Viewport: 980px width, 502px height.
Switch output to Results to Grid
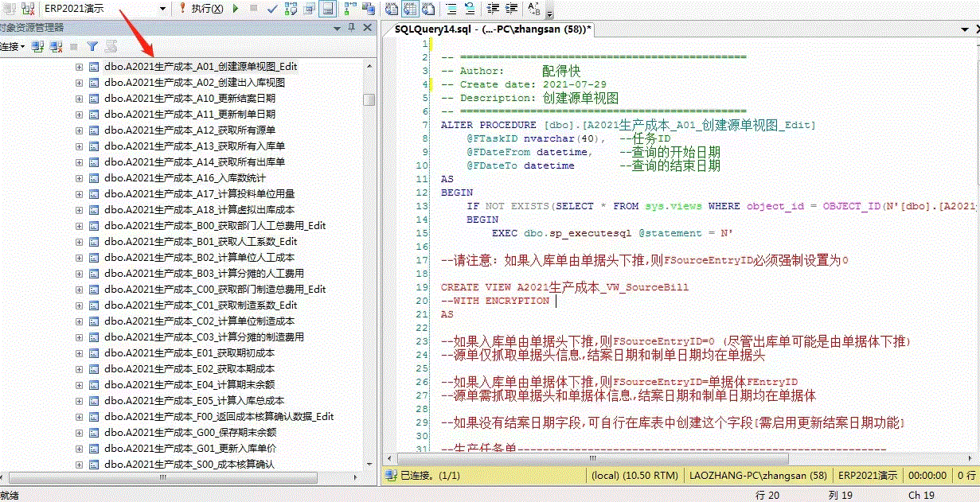pos(410,8)
